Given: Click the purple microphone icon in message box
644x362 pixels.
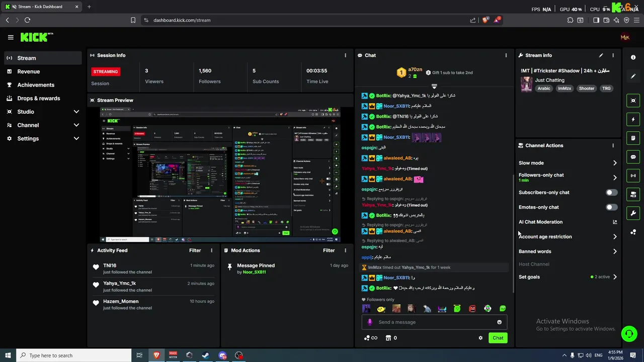Looking at the screenshot, I should point(370,322).
